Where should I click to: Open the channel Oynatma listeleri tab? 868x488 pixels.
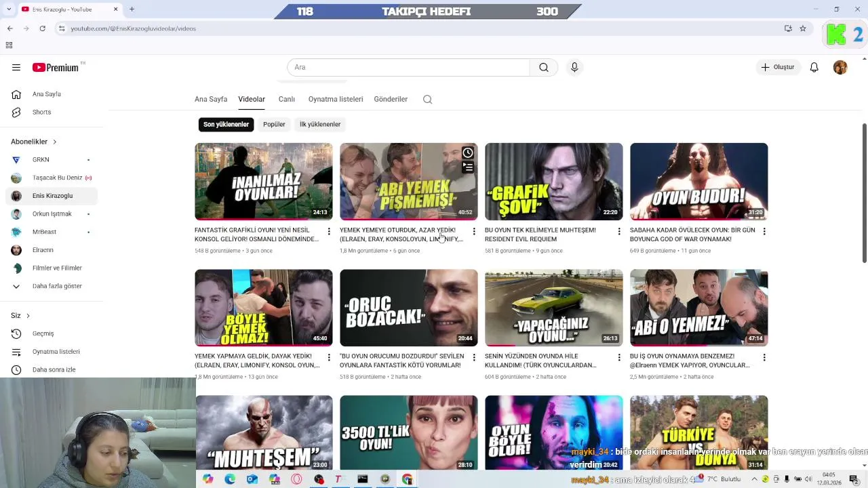(336, 99)
